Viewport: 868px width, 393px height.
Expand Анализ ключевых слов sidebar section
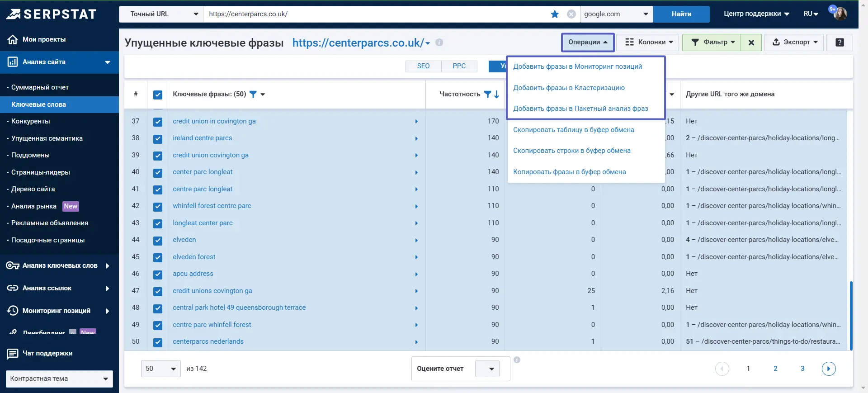(x=59, y=265)
